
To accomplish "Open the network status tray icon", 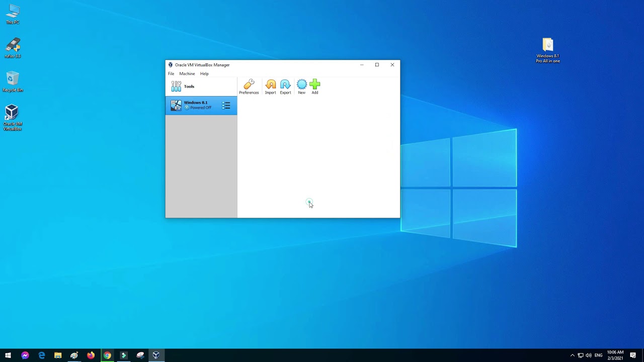I will coord(580,355).
